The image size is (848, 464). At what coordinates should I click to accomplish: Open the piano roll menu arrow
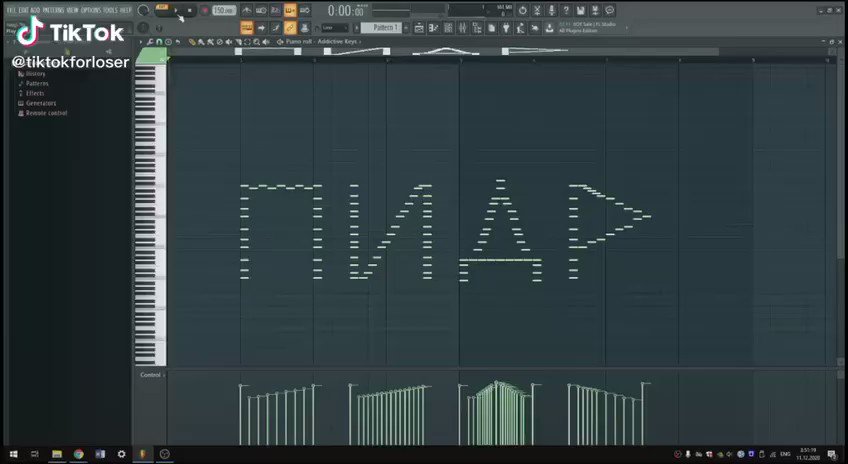point(141,42)
